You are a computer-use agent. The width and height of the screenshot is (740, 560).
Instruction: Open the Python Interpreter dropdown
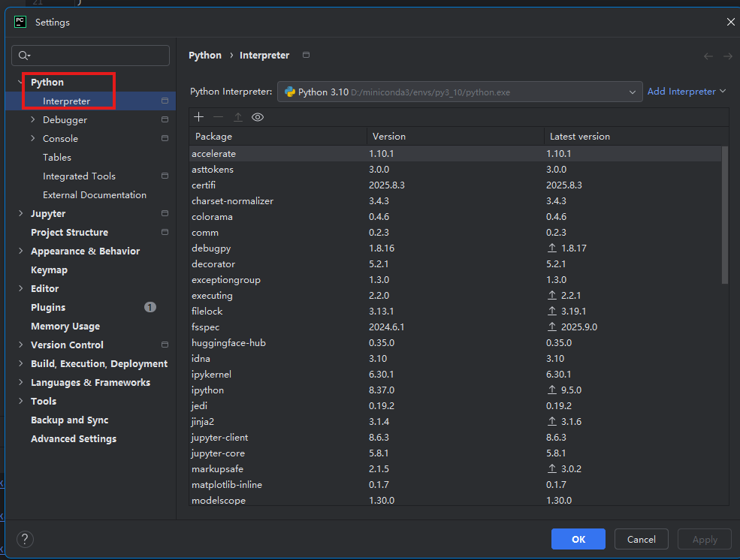click(460, 92)
